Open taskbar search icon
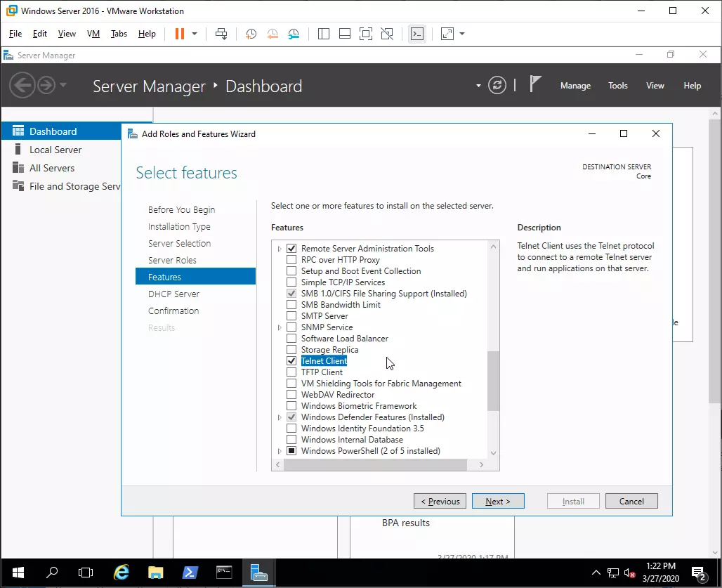Image resolution: width=722 pixels, height=588 pixels. pyautogui.click(x=52, y=573)
